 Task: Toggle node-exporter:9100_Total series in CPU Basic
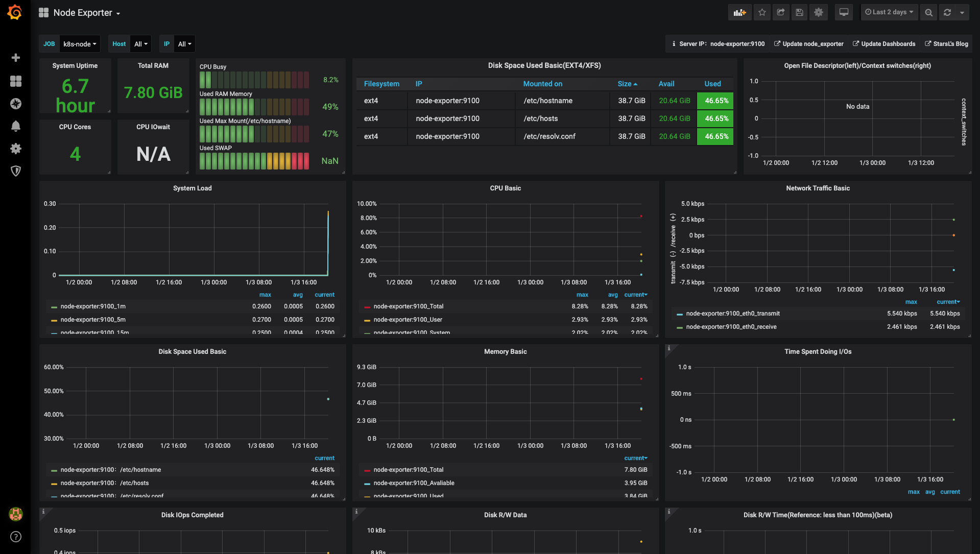tap(409, 306)
